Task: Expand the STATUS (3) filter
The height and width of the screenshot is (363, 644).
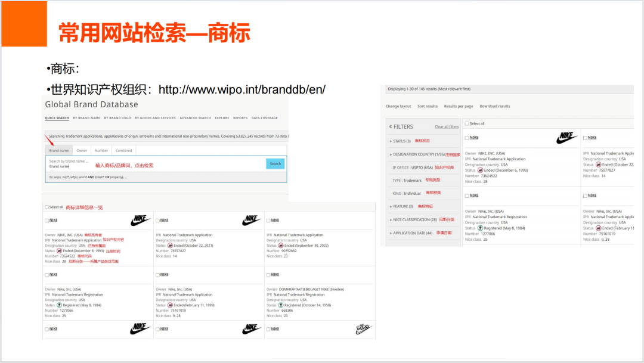Action: (400, 141)
